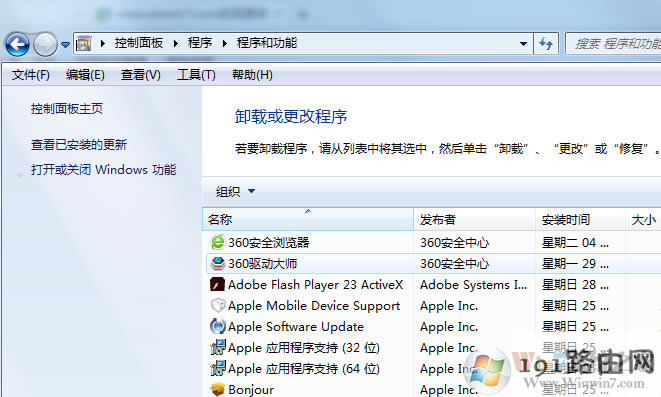The image size is (661, 397).
Task: Click 360安全中心 publisher for 360安全浏览器
Action: pos(454,243)
